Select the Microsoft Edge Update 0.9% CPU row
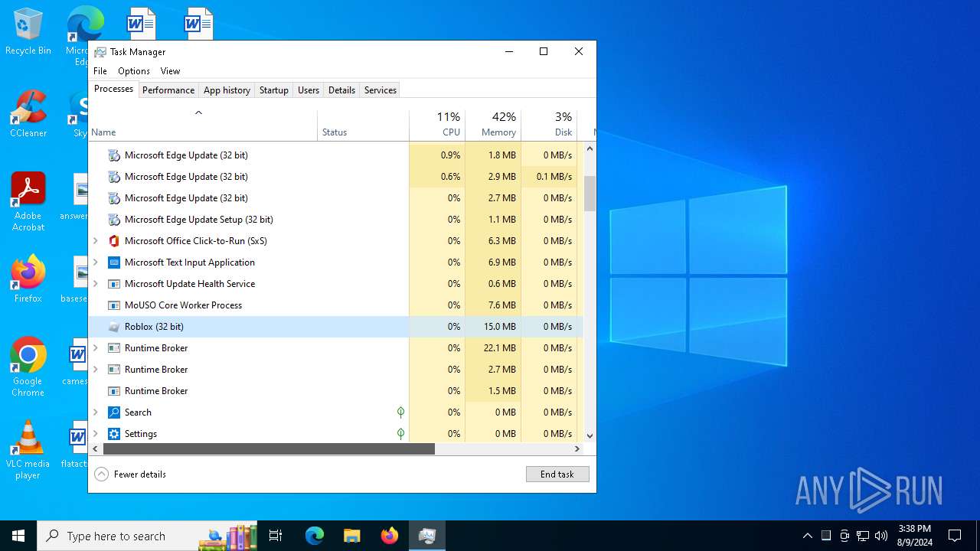980x551 pixels. coord(335,155)
